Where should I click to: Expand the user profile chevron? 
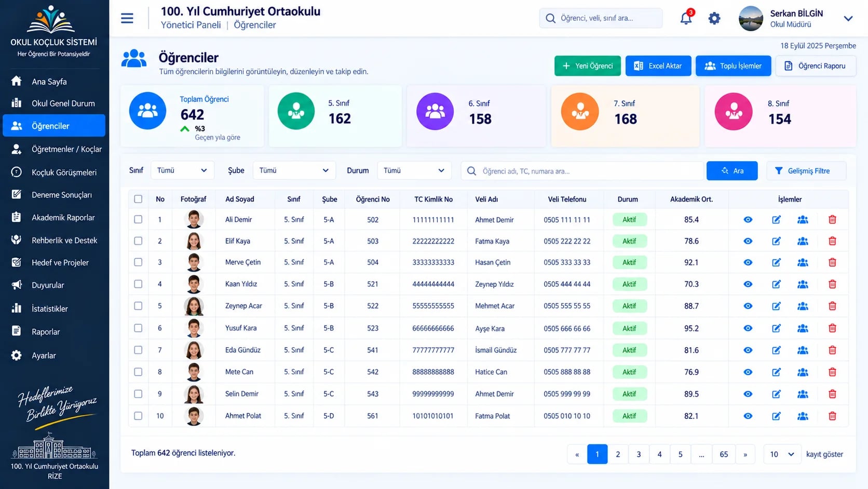(848, 19)
